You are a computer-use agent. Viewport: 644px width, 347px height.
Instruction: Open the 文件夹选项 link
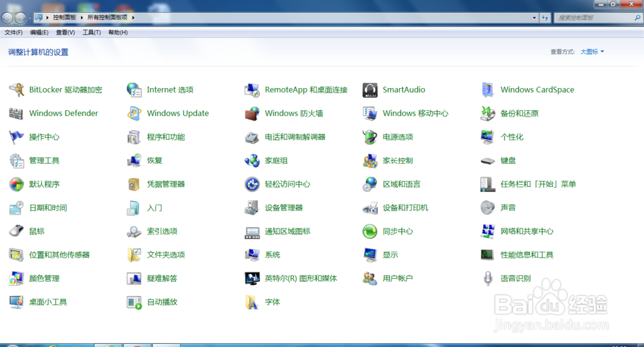point(166,255)
